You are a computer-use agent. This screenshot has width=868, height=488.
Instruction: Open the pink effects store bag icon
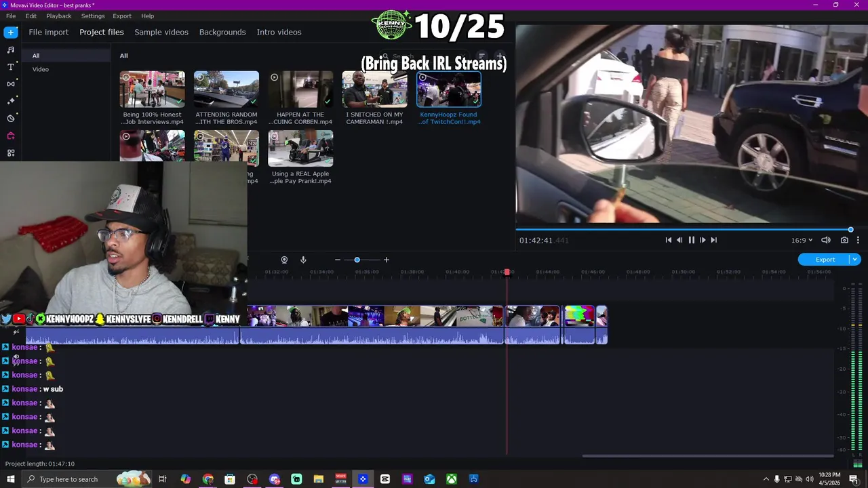10,136
